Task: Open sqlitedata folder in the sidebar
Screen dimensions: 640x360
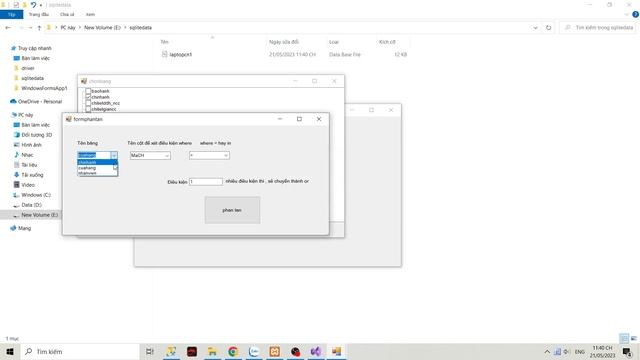Action: point(32,78)
